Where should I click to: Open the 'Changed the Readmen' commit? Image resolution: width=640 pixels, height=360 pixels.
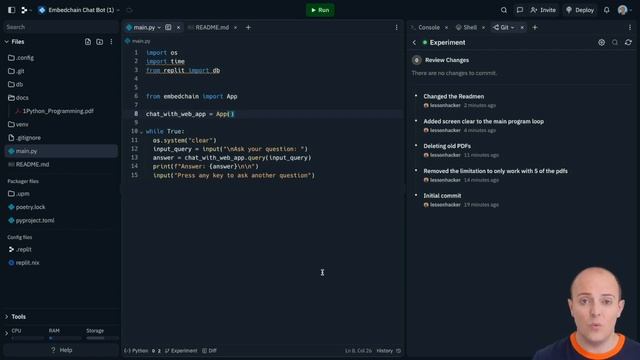453,96
